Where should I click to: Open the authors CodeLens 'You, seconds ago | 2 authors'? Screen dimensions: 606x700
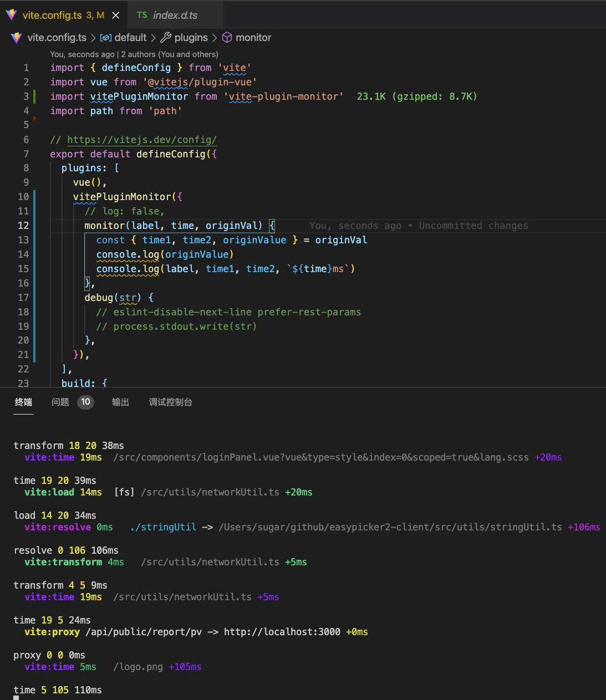tap(134, 54)
